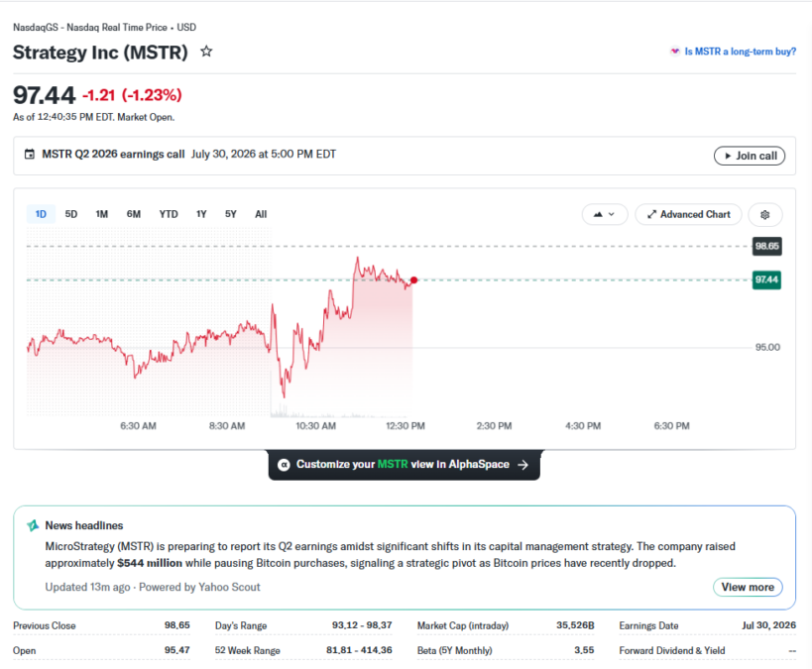Click the icon beside long-term buy link
Viewport: 812px width, 669px height.
(675, 52)
